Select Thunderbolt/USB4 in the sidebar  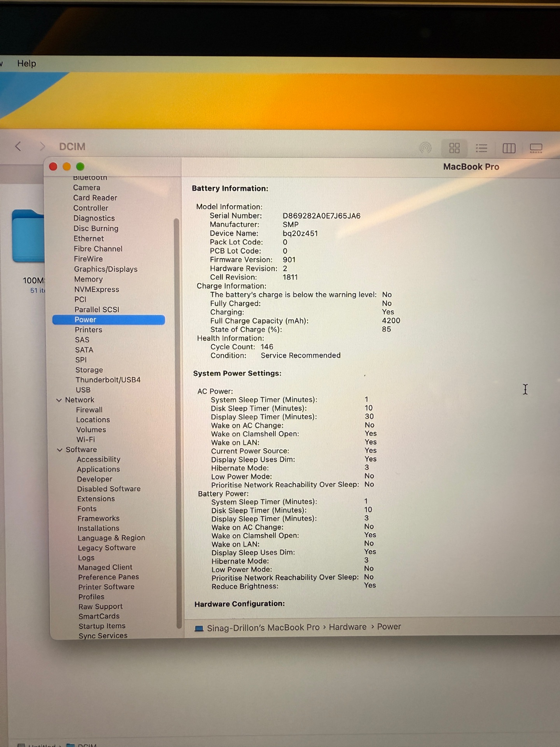pos(108,380)
